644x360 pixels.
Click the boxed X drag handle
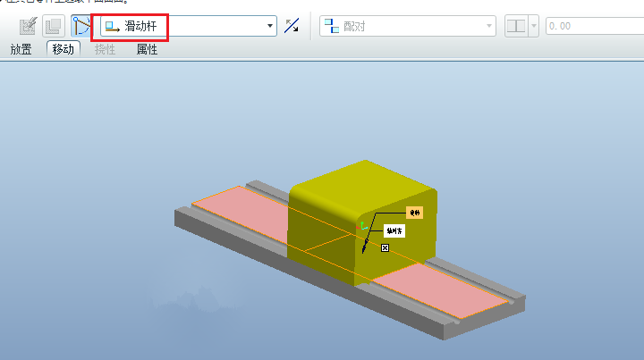click(385, 248)
